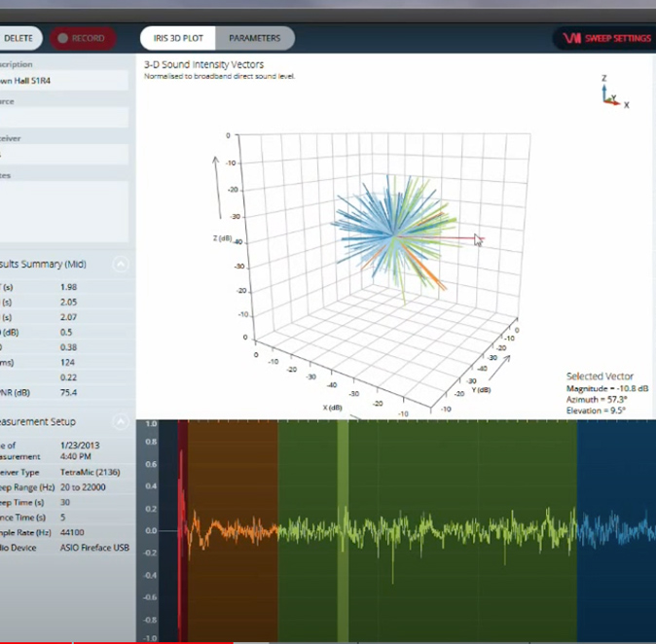The height and width of the screenshot is (644, 656).
Task: Click the red record dot icon
Action: pyautogui.click(x=62, y=39)
